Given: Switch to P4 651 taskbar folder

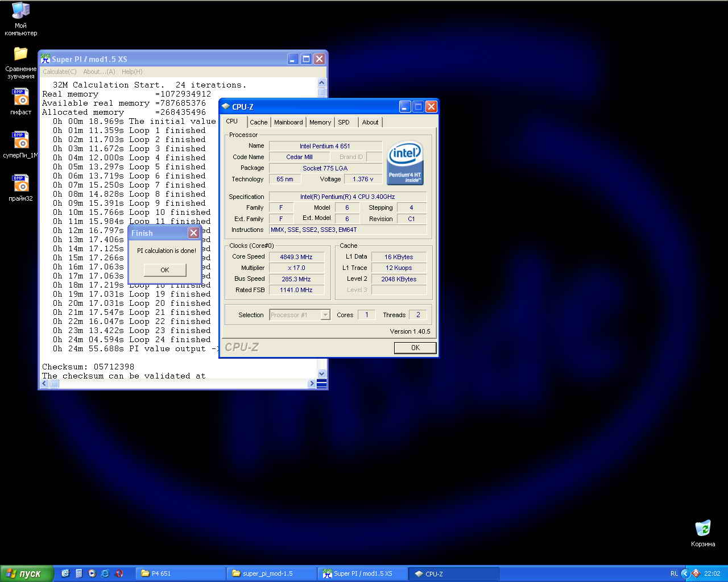Looking at the screenshot, I should click(x=180, y=573).
